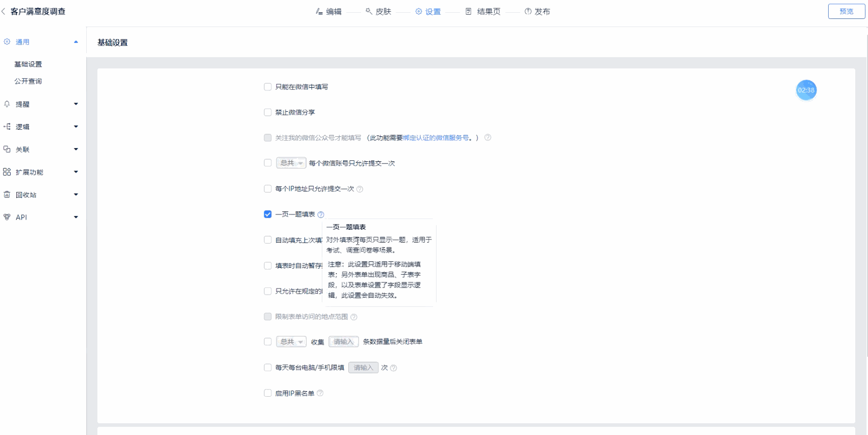Click the 收集 data count input field
868x435 pixels.
[344, 342]
